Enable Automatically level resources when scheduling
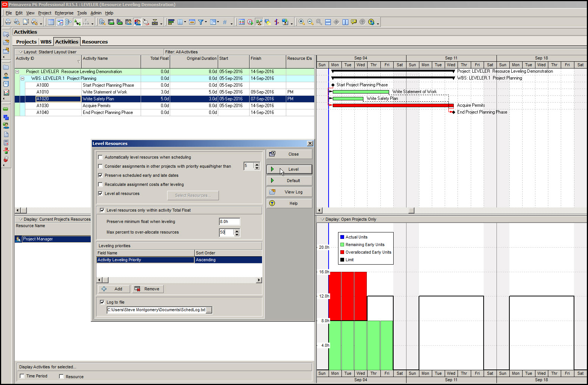This screenshot has height=385, width=588. click(100, 157)
